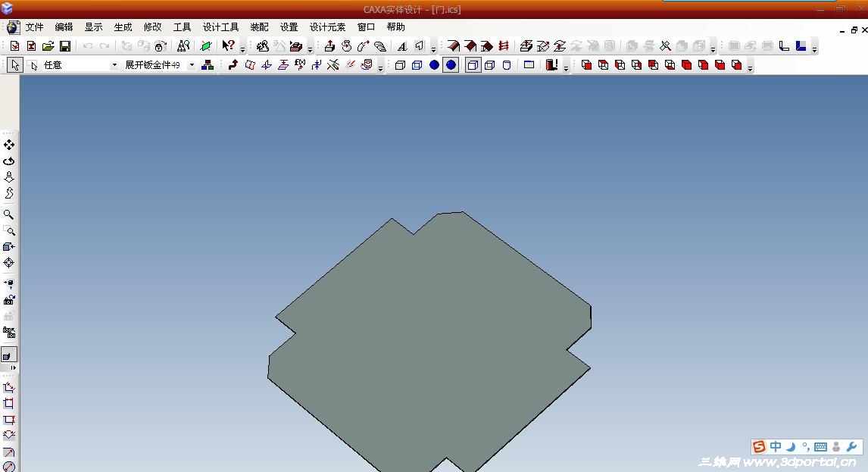Open the 设计元素 menu
The height and width of the screenshot is (472, 868).
pos(327,27)
